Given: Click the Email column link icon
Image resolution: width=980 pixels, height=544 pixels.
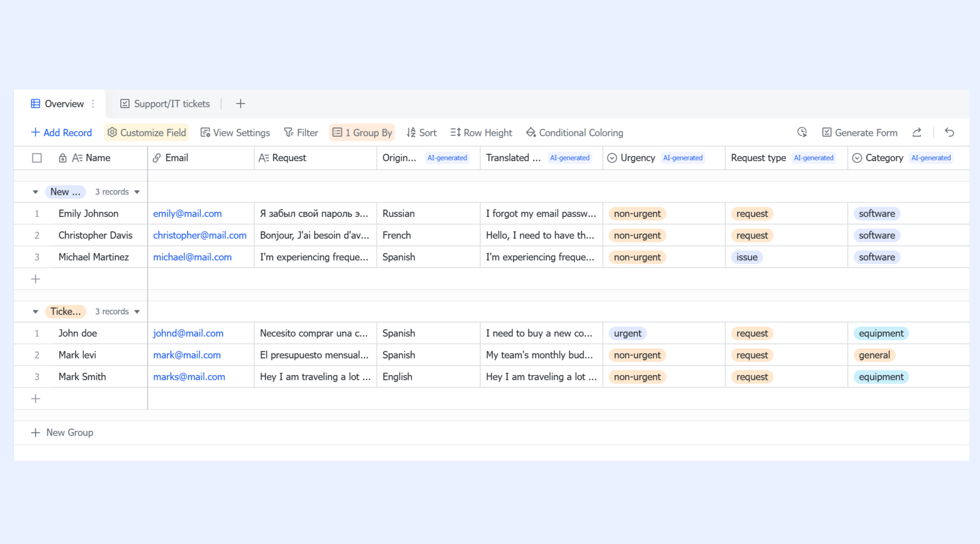Looking at the screenshot, I should (157, 158).
